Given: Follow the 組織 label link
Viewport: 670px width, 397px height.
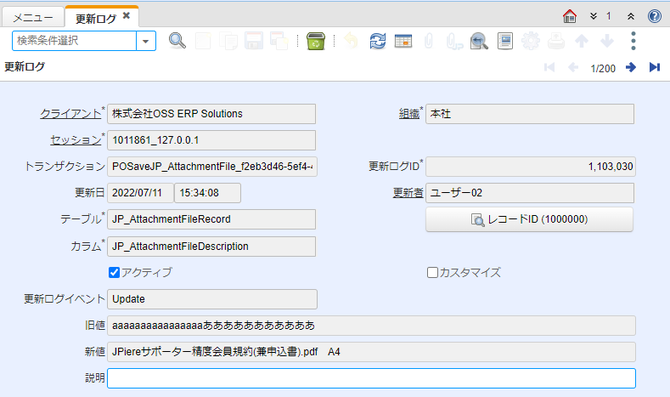Looking at the screenshot, I should (x=409, y=114).
